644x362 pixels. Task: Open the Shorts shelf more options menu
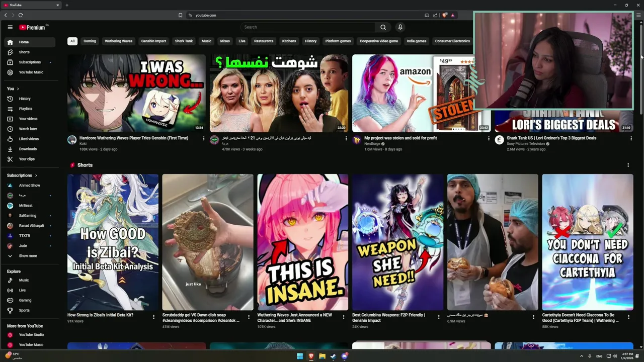click(x=628, y=165)
